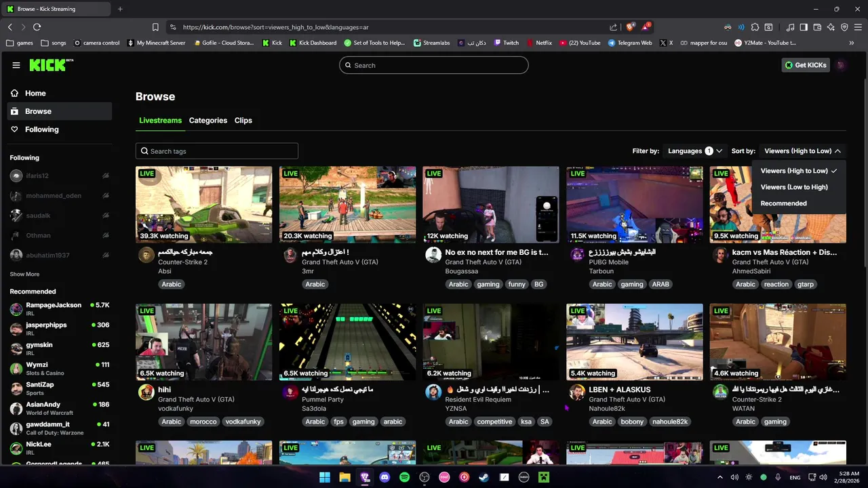
Task: Toggle notifications for mohammed_oden
Action: coord(105,195)
